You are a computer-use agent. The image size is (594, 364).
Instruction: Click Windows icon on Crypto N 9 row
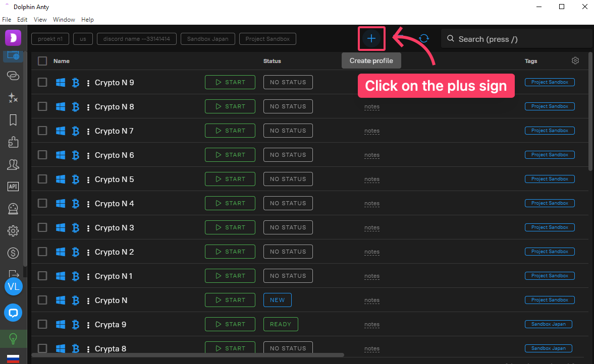pyautogui.click(x=61, y=83)
